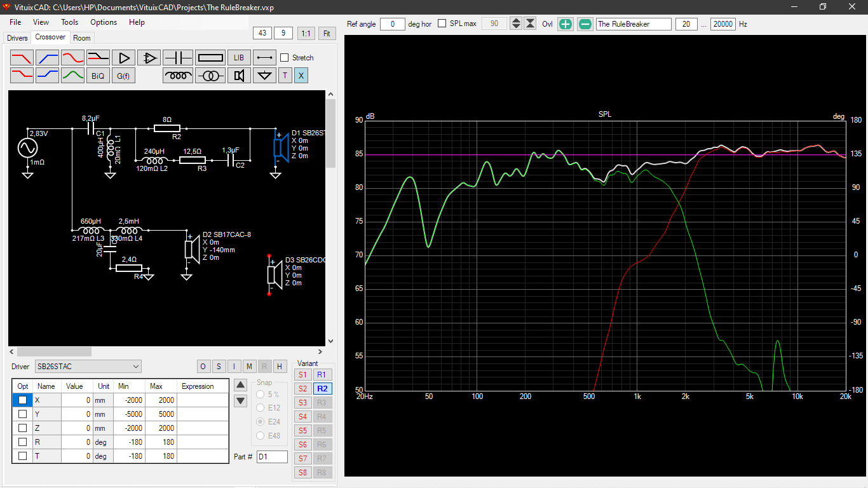Add a red low-pass filter block

pyautogui.click(x=22, y=58)
